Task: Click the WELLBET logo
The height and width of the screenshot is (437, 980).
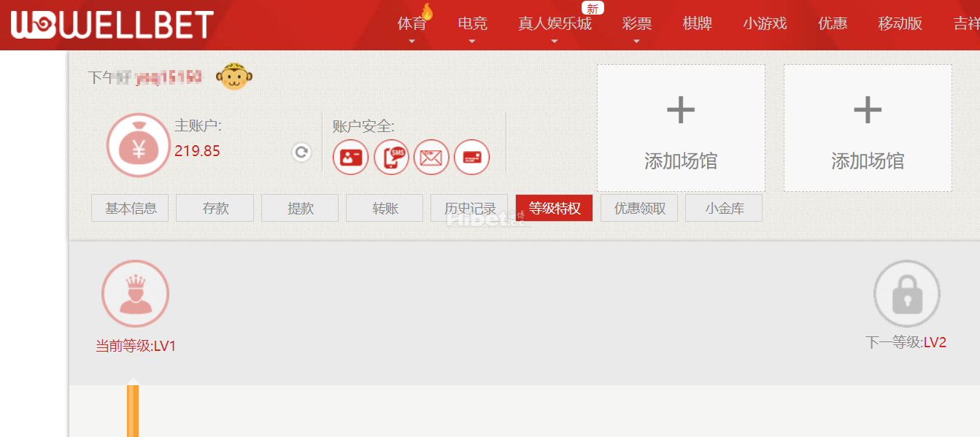Action: pos(112,25)
